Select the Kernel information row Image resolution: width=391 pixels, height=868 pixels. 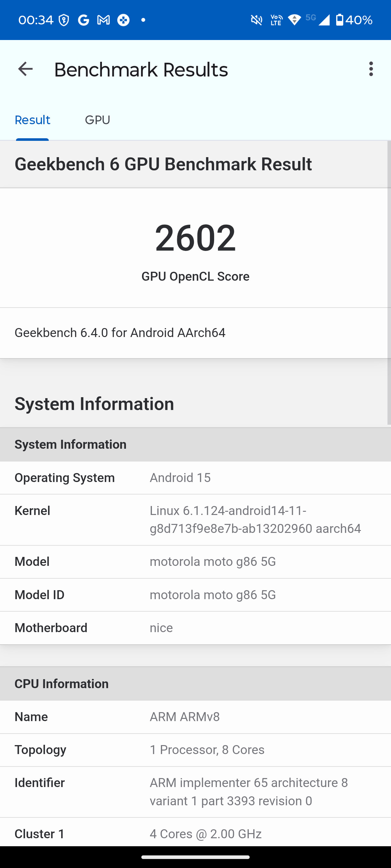pyautogui.click(x=195, y=519)
